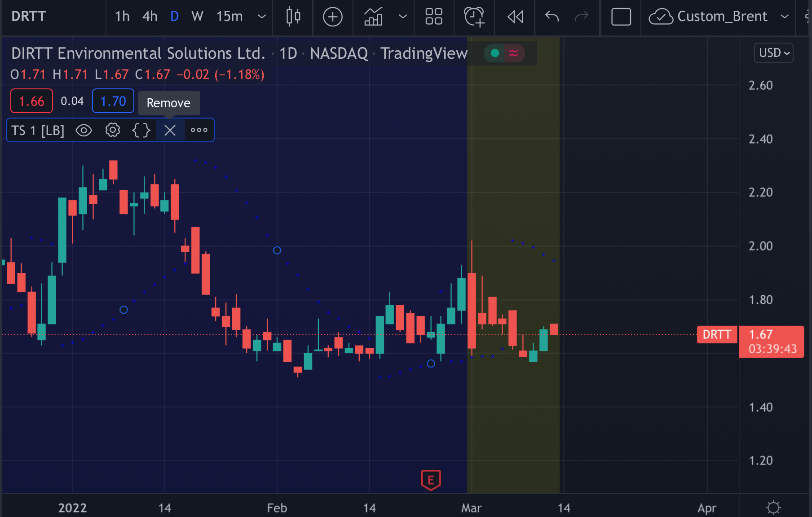Switch to the 4h timeframe
812x517 pixels.
(150, 17)
